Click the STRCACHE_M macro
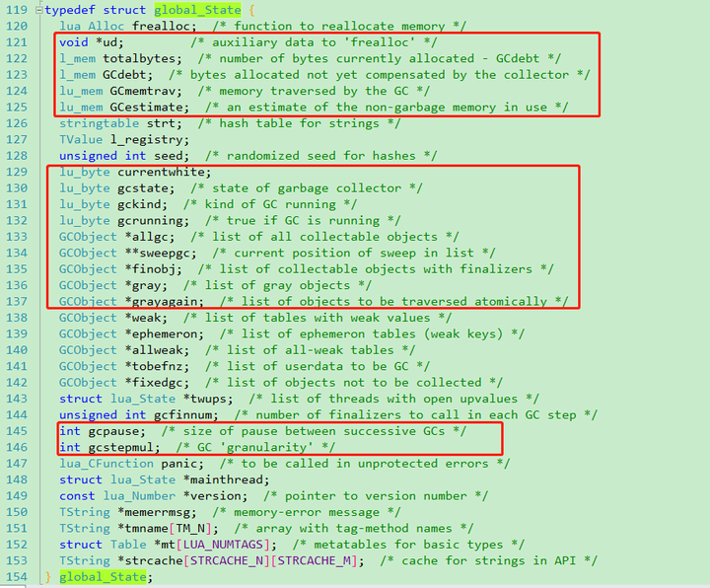The height and width of the screenshot is (588, 710). click(314, 560)
